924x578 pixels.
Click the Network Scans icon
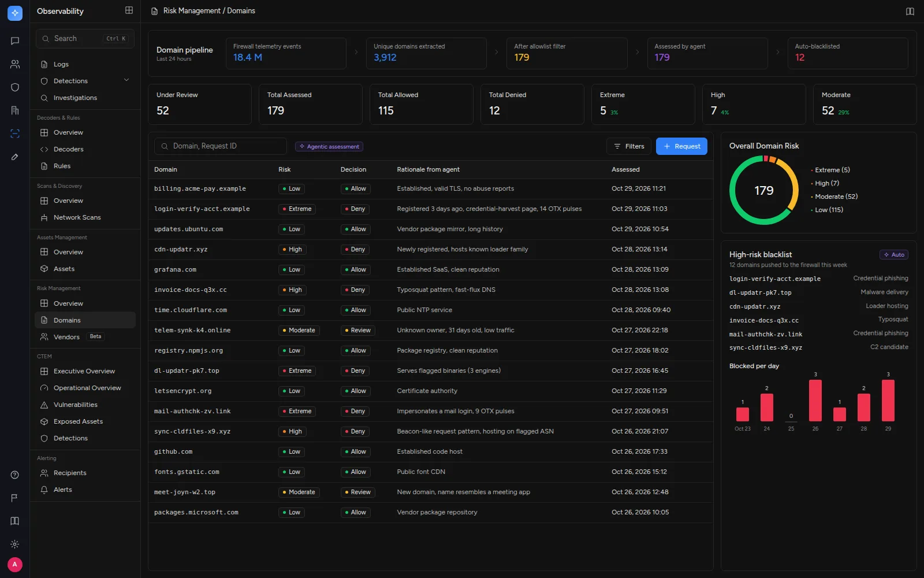click(x=44, y=218)
